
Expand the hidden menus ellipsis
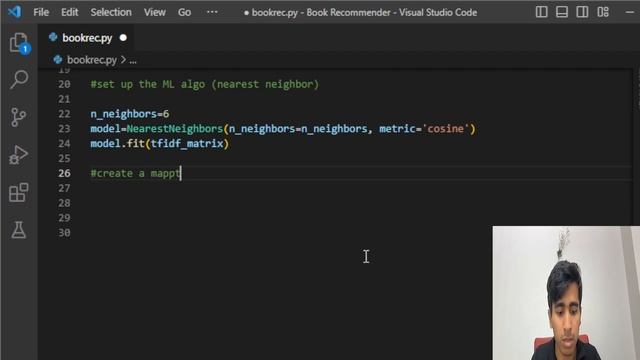coord(212,12)
